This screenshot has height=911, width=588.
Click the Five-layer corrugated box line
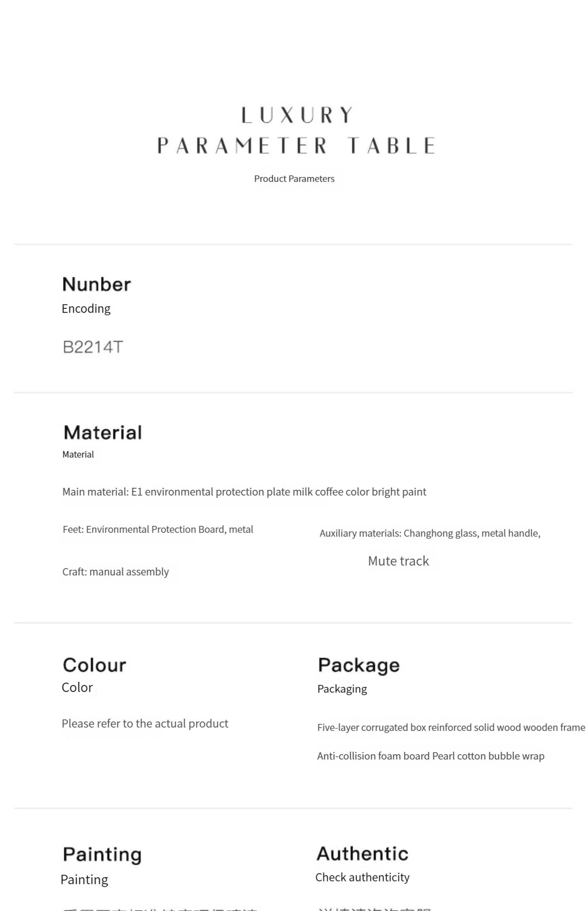(x=451, y=727)
